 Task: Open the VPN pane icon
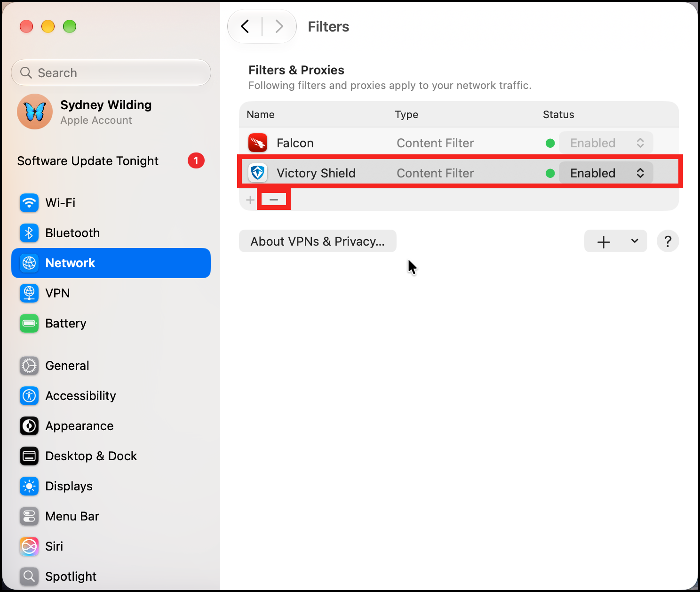pyautogui.click(x=29, y=293)
